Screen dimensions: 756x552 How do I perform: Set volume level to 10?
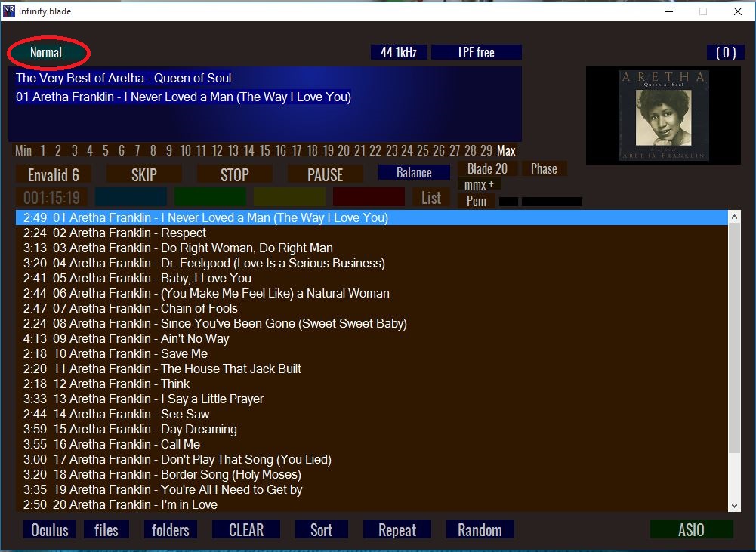[x=186, y=151]
